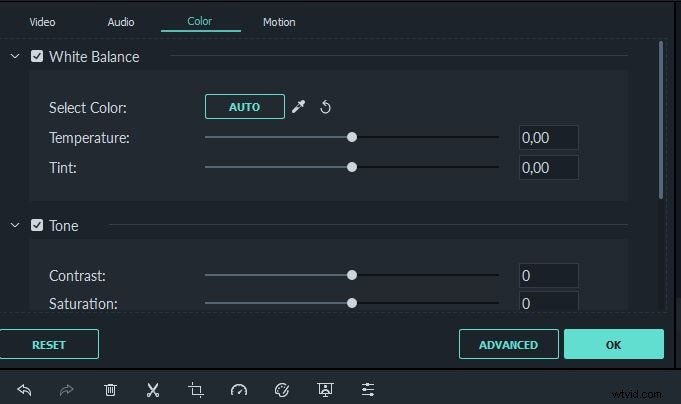Viewport: 681px width, 404px height.
Task: Click the AUTO white balance button
Action: [245, 106]
